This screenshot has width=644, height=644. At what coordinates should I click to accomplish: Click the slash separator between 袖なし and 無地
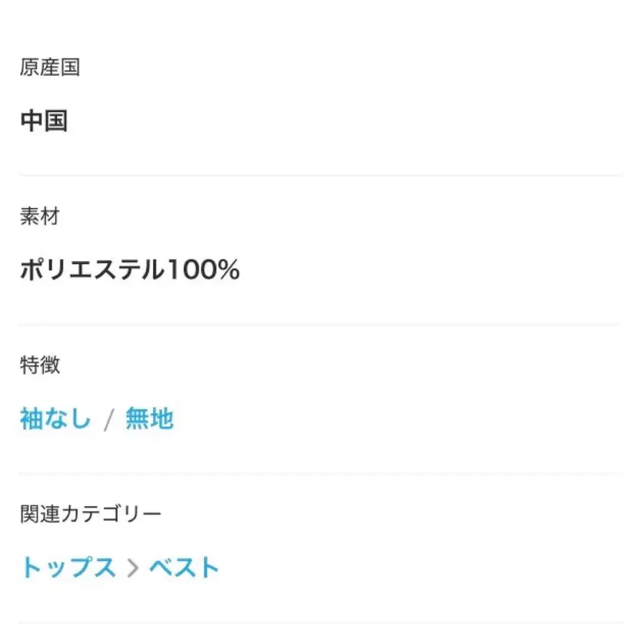[x=109, y=420]
